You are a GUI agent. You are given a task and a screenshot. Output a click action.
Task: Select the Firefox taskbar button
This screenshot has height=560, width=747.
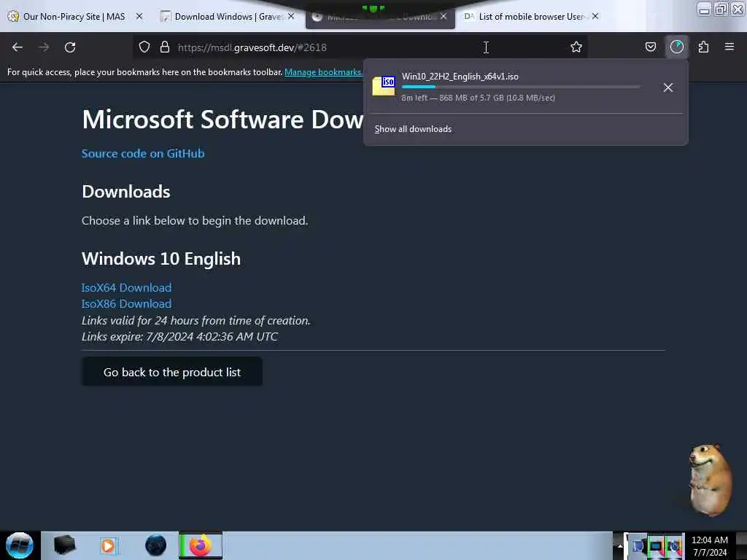point(201,545)
